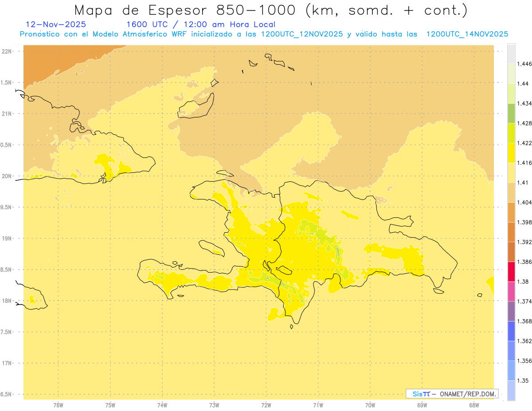Select the date label '12-Nov-2025'
The image size is (532, 411).
tap(56, 24)
